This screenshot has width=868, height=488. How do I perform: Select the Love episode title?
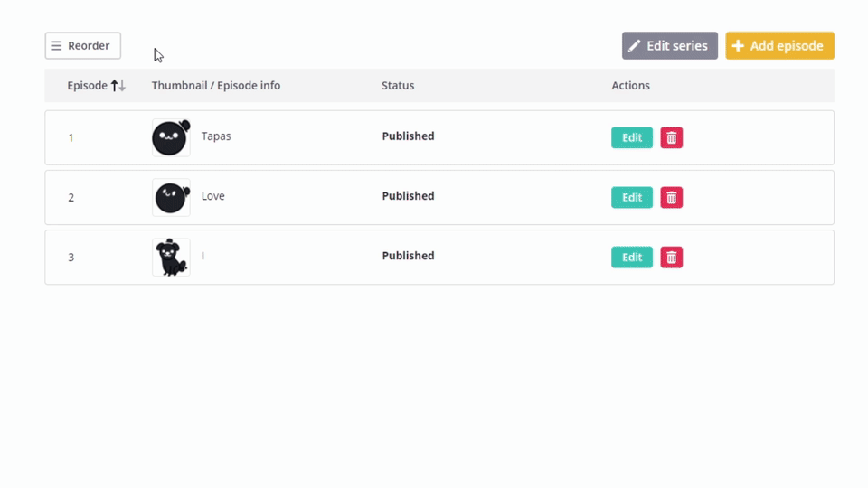[x=213, y=196]
